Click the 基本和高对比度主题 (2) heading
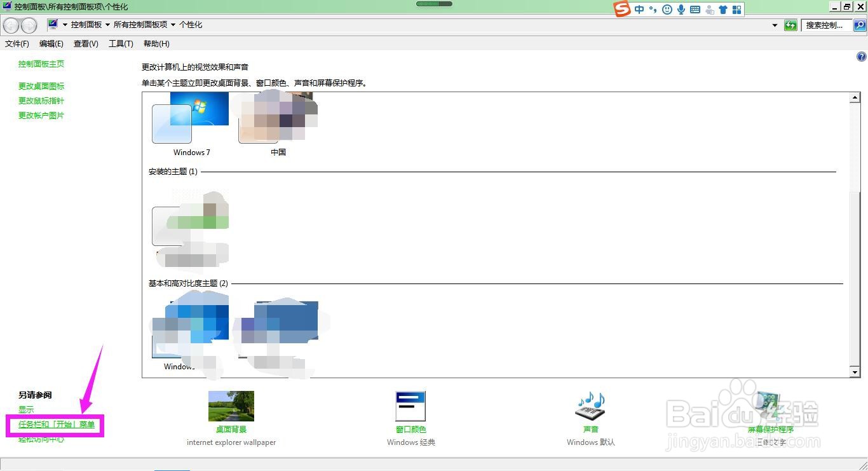The image size is (868, 471). 188,283
